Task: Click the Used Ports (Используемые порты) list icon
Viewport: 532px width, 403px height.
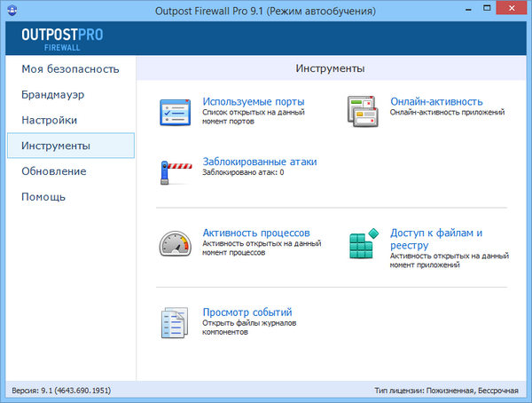Action: (176, 112)
